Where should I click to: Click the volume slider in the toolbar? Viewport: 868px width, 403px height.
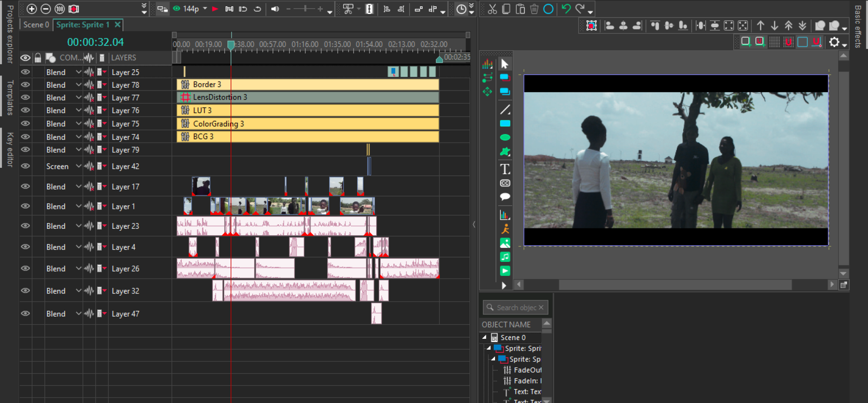pos(306,9)
